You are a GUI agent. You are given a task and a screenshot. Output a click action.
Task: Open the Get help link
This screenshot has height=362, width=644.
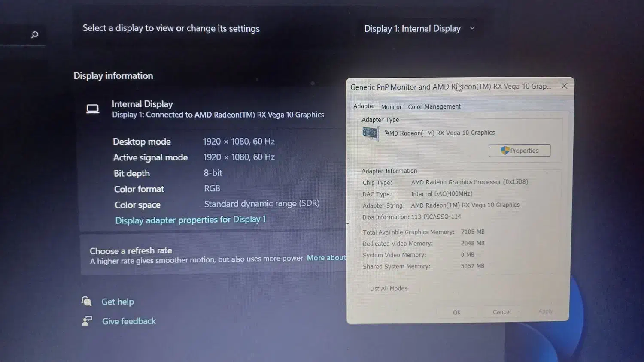pyautogui.click(x=118, y=302)
